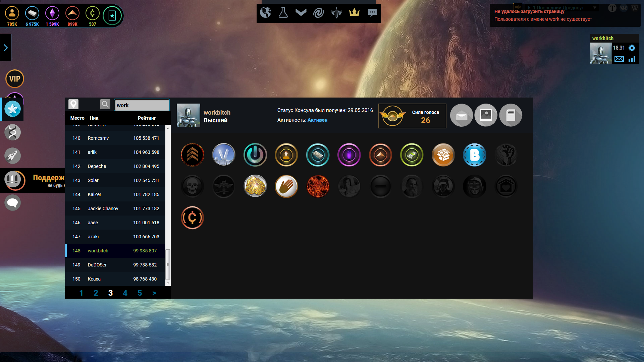Screen dimensions: 644x362
Task: Click the search magnifier next to work field
Action: (x=105, y=104)
